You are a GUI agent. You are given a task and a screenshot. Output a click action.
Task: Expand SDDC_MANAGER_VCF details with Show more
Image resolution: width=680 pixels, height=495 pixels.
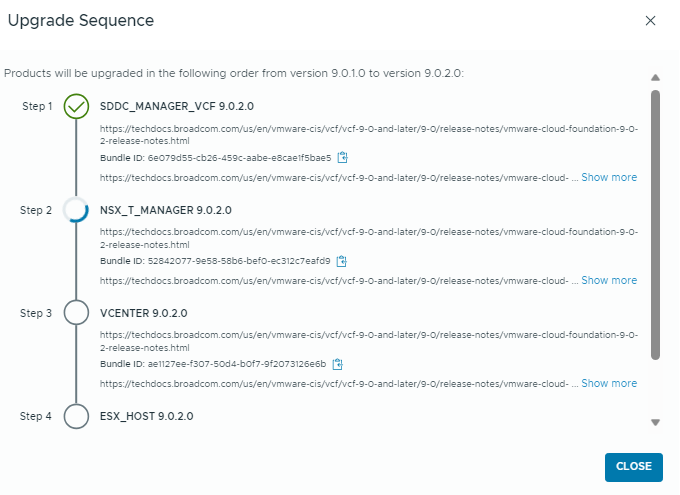pyautogui.click(x=609, y=177)
